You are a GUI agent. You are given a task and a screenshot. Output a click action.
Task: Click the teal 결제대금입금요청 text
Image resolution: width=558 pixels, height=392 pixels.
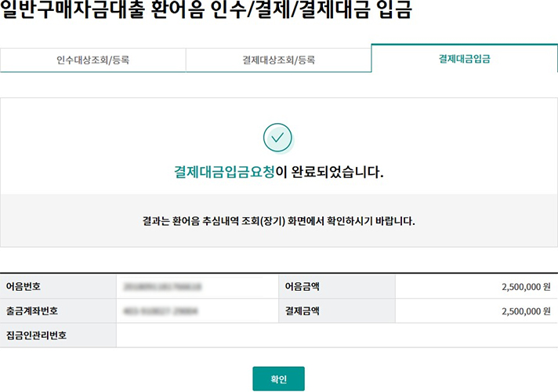[224, 172]
